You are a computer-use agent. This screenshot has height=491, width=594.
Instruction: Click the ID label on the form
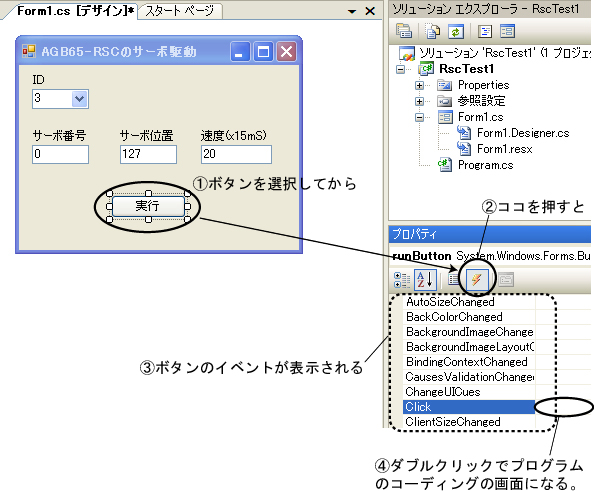tap(38, 80)
